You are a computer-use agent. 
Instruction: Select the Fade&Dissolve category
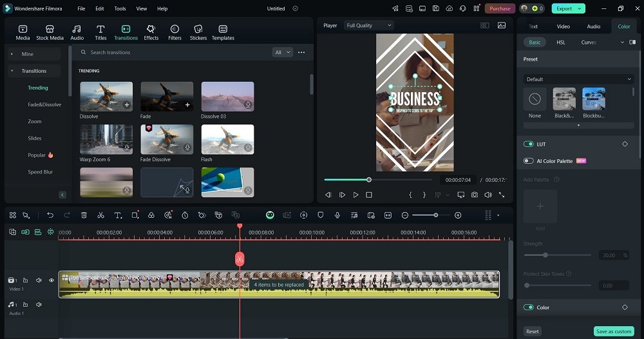[x=44, y=104]
